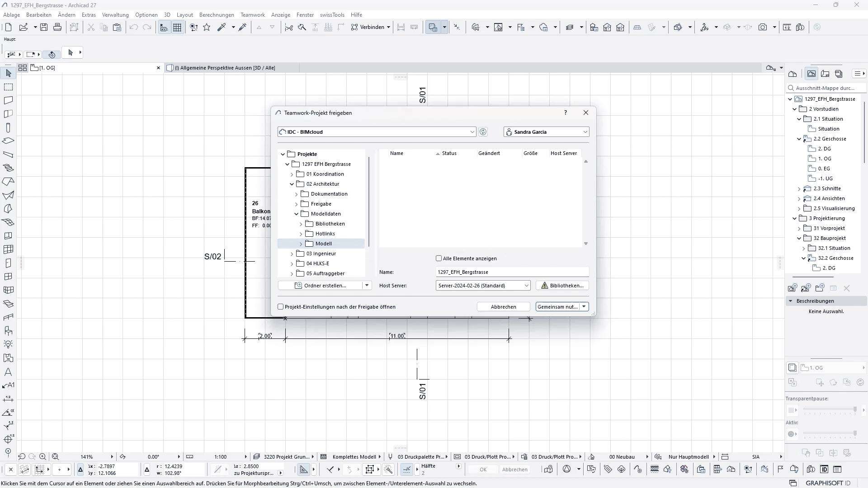Click the Save icon in the main toolbar
The image size is (868, 488).
pyautogui.click(x=44, y=27)
